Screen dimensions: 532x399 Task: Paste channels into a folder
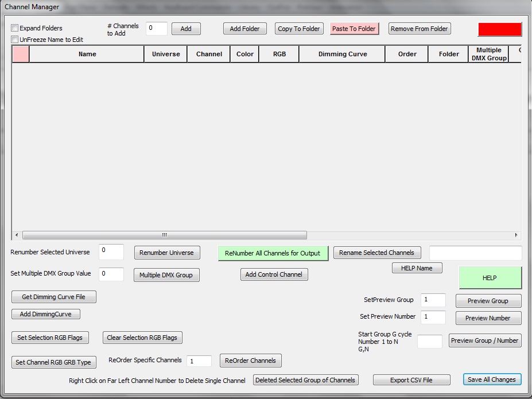353,28
